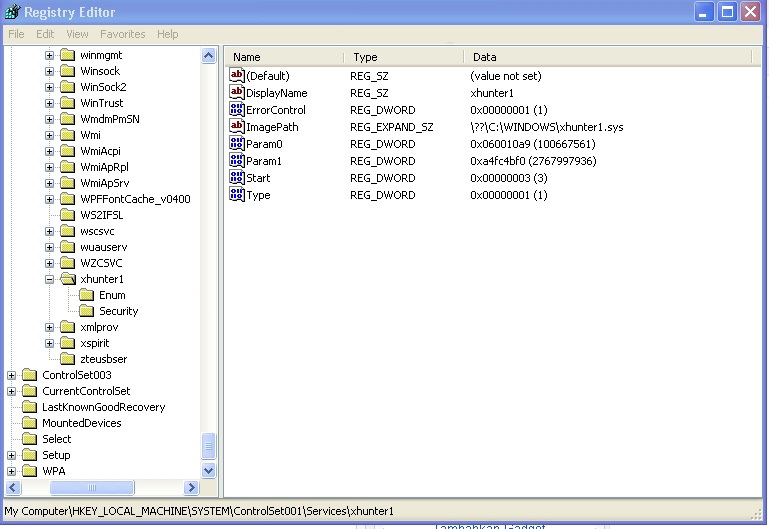Click the WS2IFSL folder icon

tap(67, 215)
